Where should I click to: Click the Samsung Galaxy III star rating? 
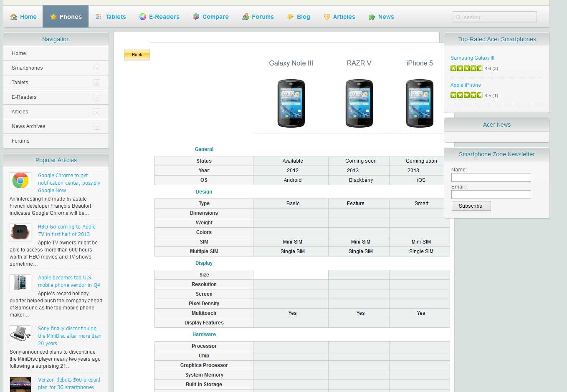click(x=466, y=68)
